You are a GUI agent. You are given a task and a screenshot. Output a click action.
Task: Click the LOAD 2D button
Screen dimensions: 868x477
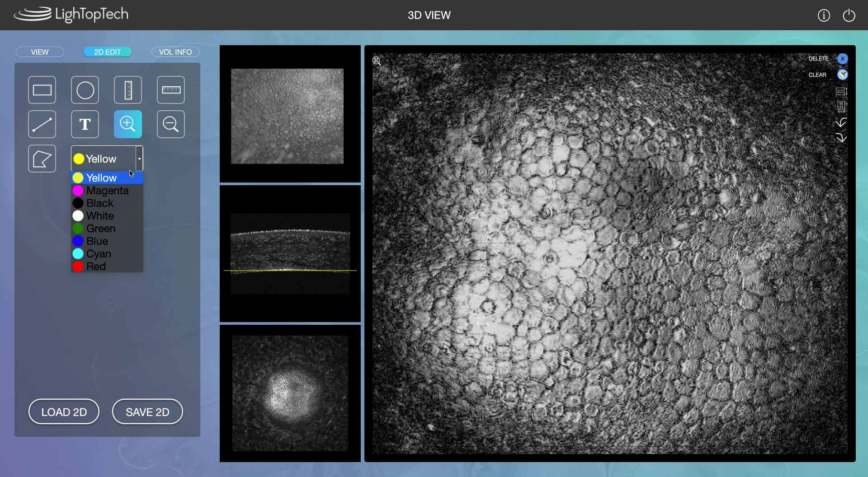(63, 412)
